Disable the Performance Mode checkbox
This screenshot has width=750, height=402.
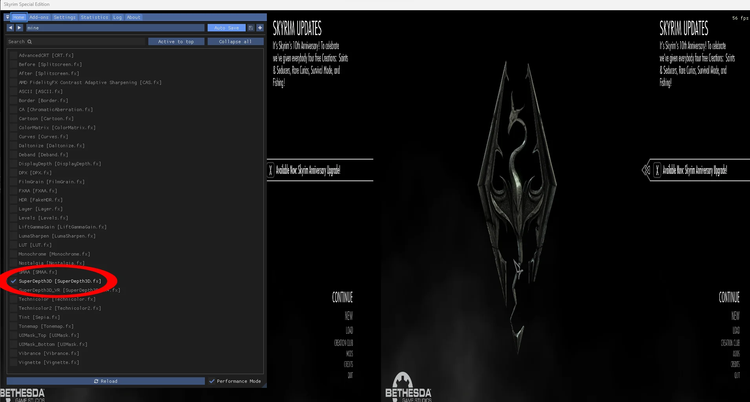212,381
